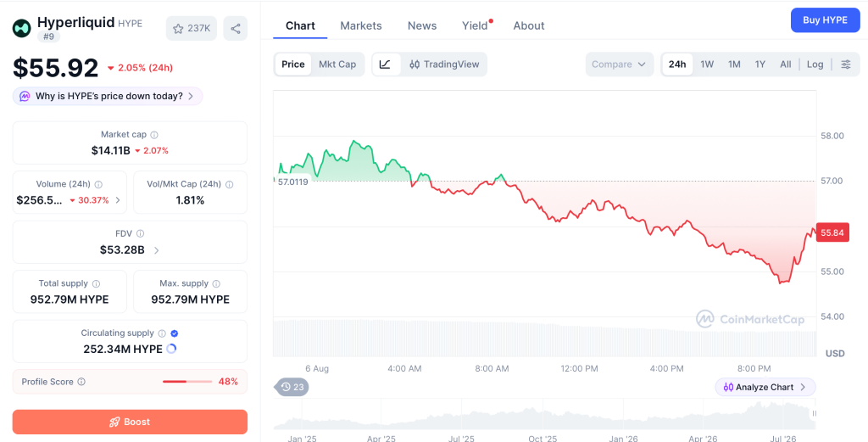Click the 48% profile score value

tap(228, 382)
